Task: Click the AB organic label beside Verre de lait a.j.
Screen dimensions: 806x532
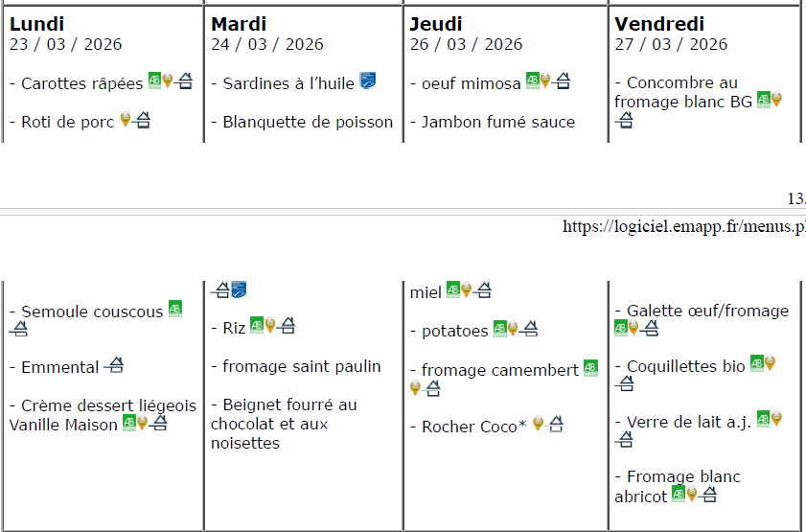Action: [763, 419]
